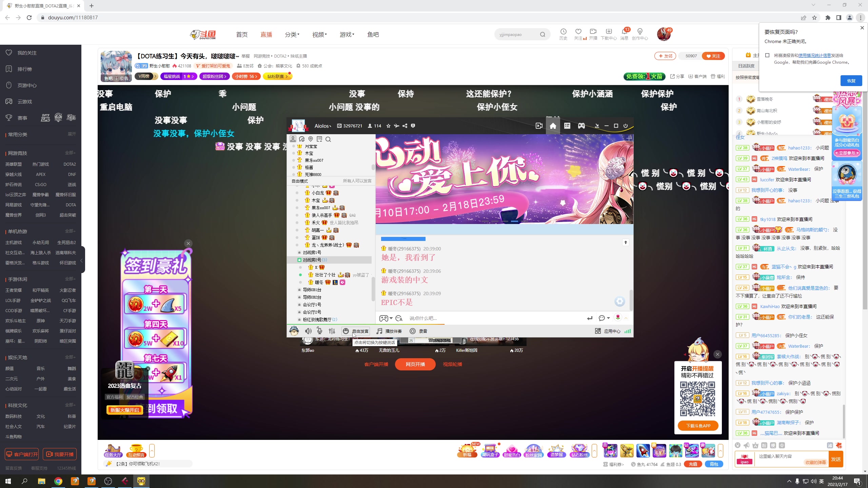Expand the 视频 navigation dropdown
This screenshot has height=488, width=868.
[x=319, y=35]
